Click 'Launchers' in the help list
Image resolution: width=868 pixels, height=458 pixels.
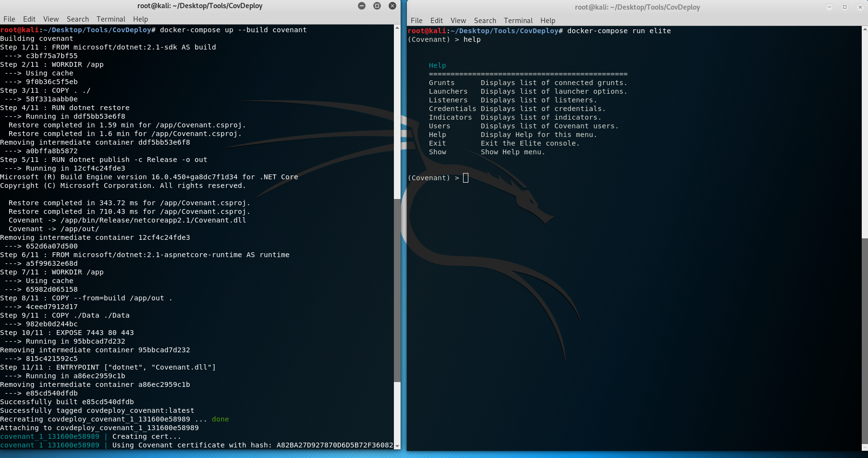tap(448, 91)
